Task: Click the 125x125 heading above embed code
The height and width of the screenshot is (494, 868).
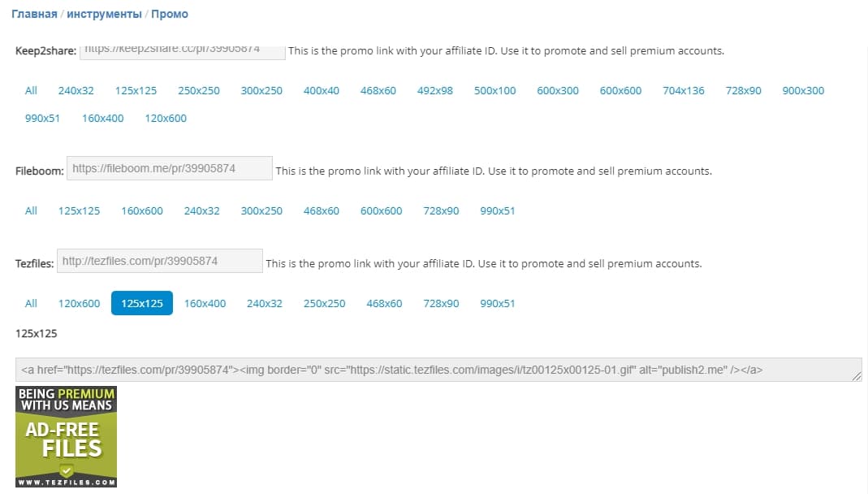Action: pyautogui.click(x=36, y=333)
